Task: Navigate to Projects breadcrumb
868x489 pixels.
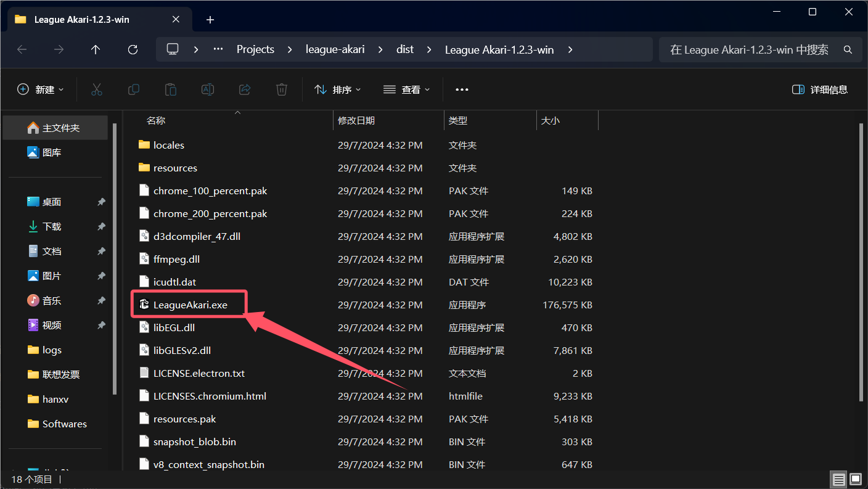Action: click(255, 49)
